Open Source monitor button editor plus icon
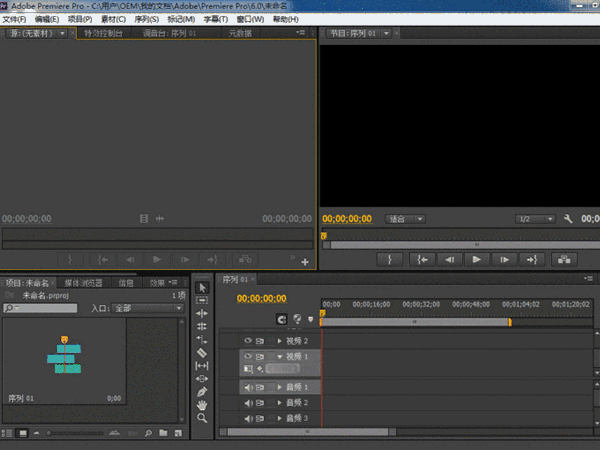This screenshot has width=600, height=450. tap(305, 262)
